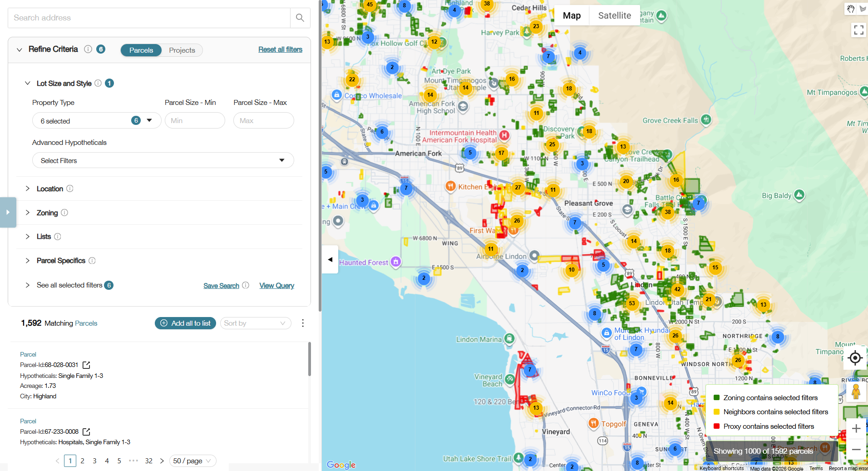Expand the Location section
Image resolution: width=868 pixels, height=471 pixels.
(x=27, y=188)
